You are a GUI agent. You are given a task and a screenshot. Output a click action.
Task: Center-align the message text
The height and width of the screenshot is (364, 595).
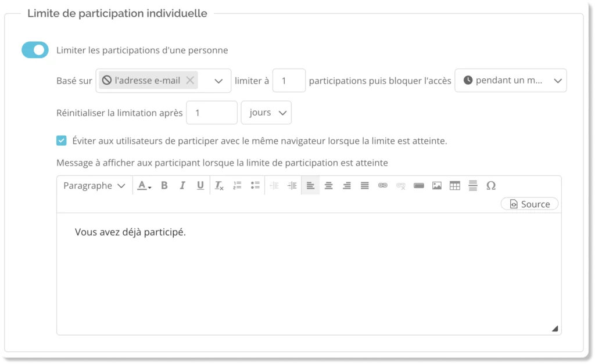tap(329, 186)
